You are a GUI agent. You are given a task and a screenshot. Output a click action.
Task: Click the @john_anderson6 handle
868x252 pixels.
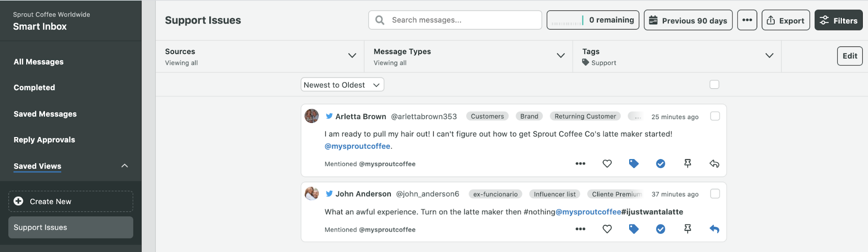(428, 194)
